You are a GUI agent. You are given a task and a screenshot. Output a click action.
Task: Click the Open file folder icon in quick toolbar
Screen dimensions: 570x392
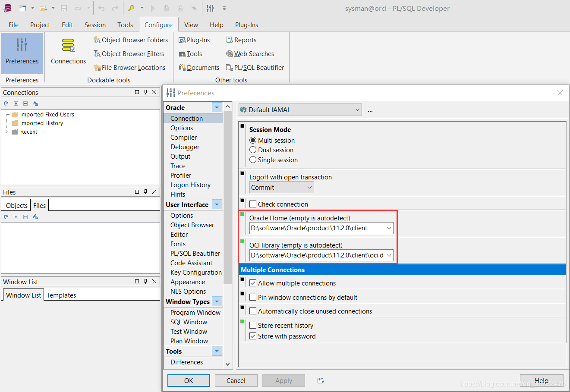43,8
